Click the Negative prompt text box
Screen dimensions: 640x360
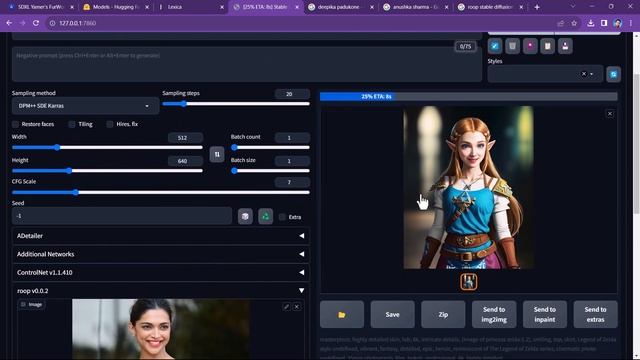pyautogui.click(x=247, y=64)
